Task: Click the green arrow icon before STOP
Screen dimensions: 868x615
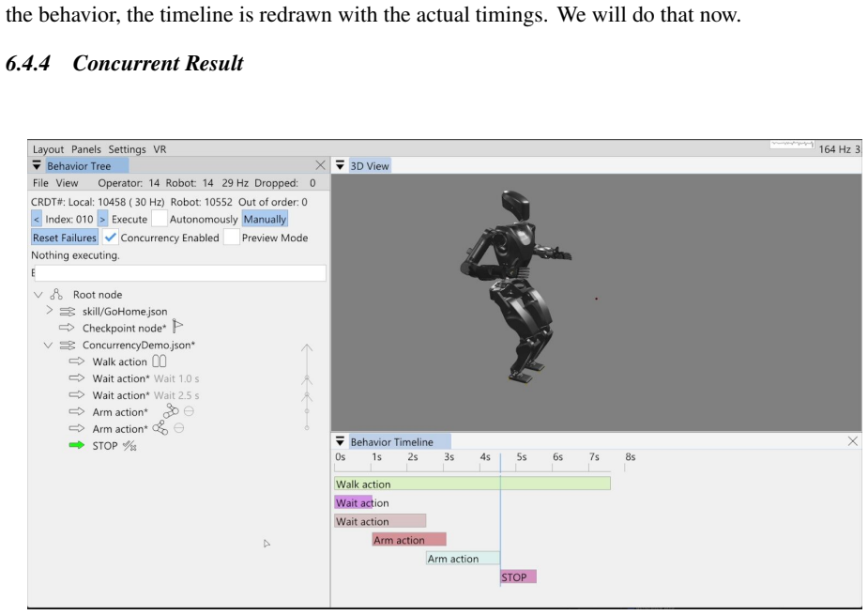Action: 76,445
